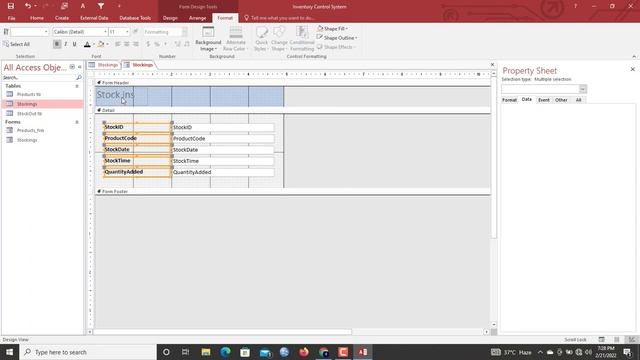This screenshot has width=640, height=360.
Task: Collapse the Forms group
Action: (x=77, y=122)
